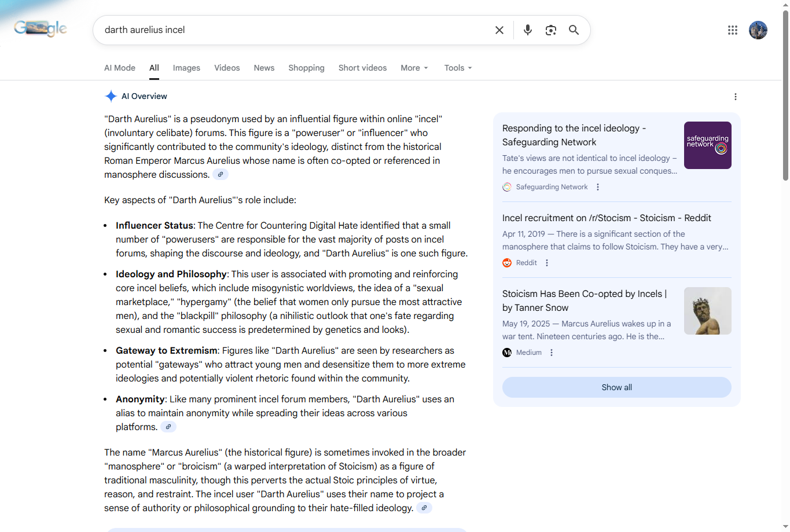Open options for Safeguarding Network result
This screenshot has width=790, height=532.
point(598,187)
